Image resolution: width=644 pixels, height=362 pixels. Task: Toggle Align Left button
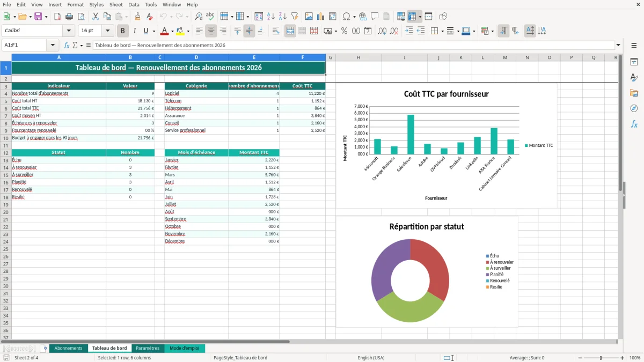199,31
